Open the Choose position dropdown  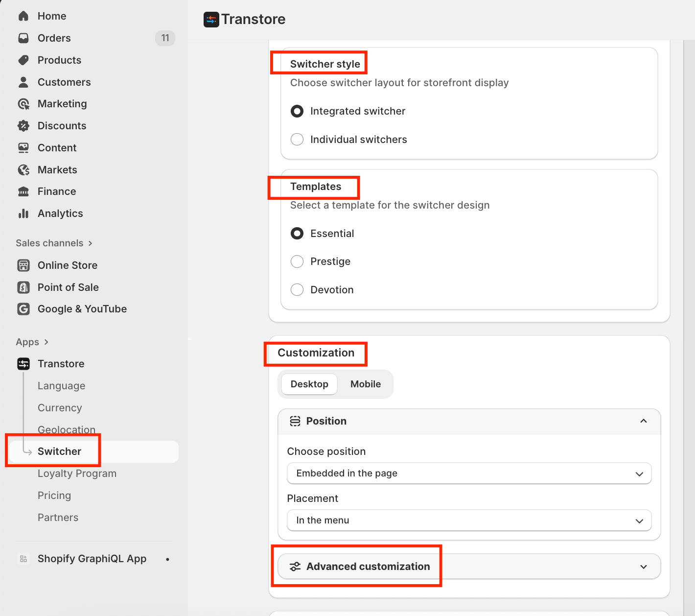coord(469,474)
